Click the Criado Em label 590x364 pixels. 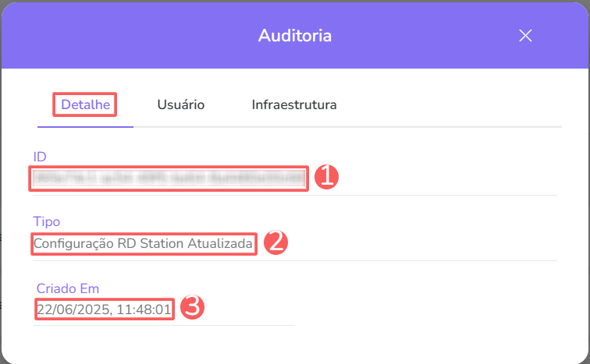point(68,288)
